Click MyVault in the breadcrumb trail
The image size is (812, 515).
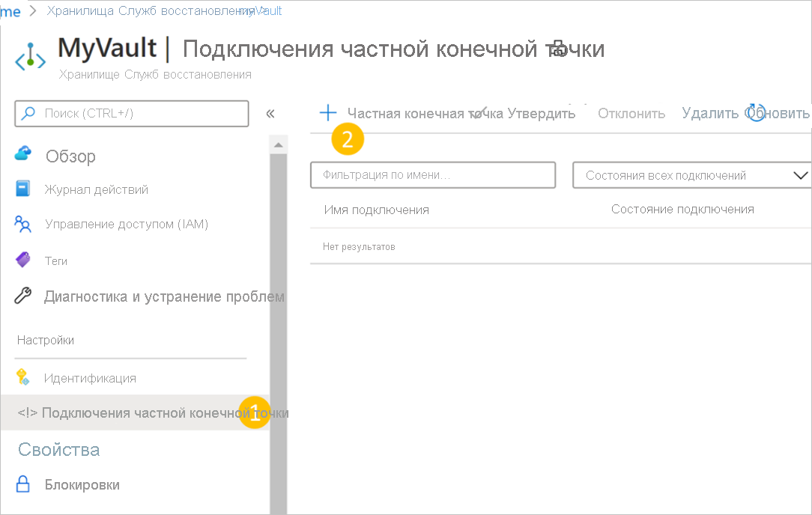click(x=264, y=10)
